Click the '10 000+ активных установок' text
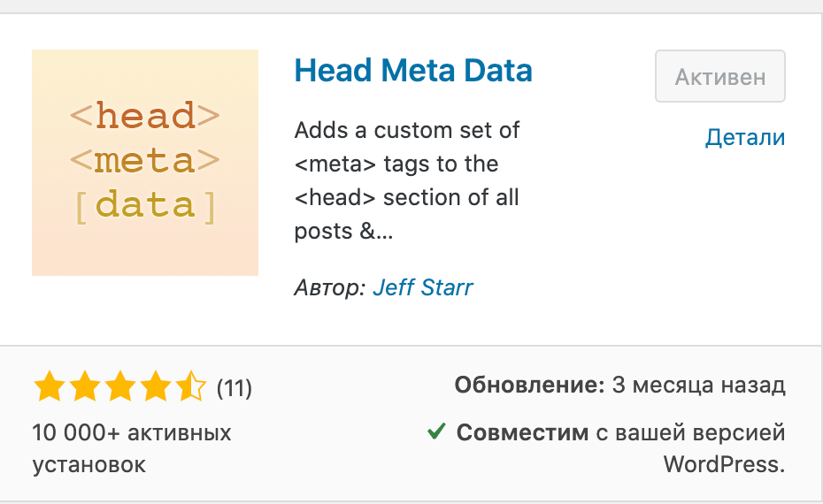This screenshot has width=823, height=504. coord(132,448)
